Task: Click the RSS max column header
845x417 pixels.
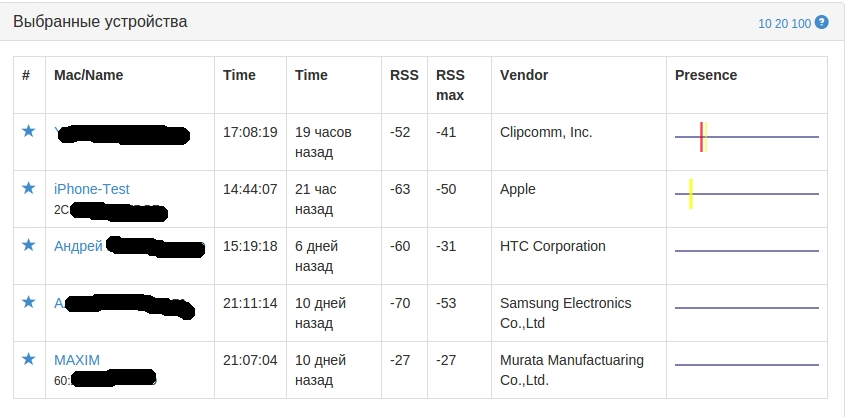Action: 451,85
